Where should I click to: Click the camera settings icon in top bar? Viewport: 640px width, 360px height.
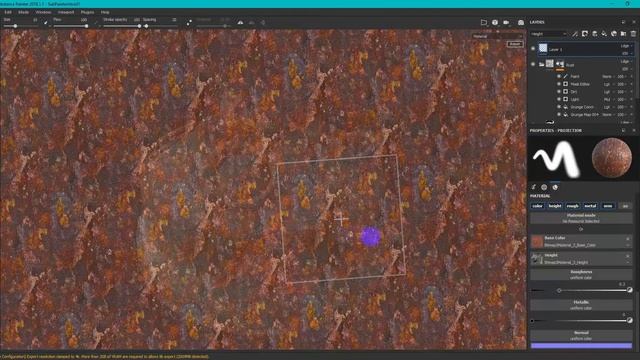(495, 22)
